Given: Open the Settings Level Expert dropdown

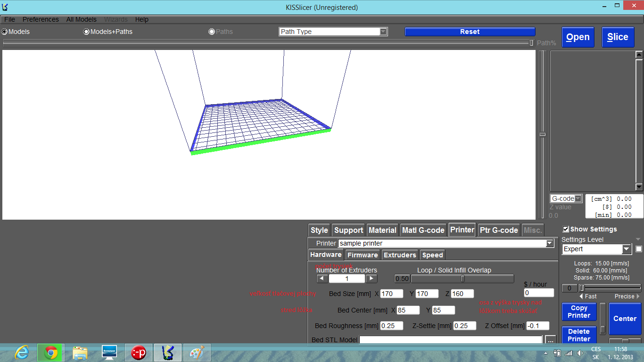Looking at the screenshot, I should [626, 249].
